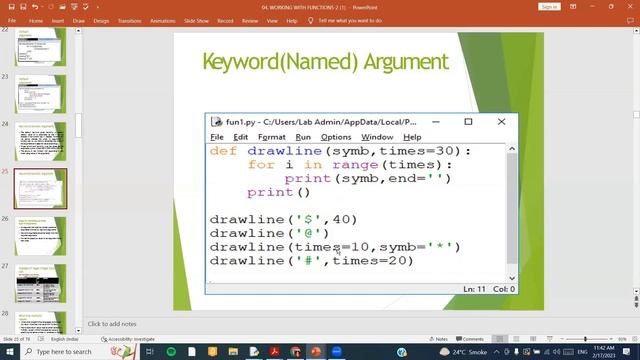Click Fit slide to current window icon
This screenshot has width=640, height=360.
635,339
